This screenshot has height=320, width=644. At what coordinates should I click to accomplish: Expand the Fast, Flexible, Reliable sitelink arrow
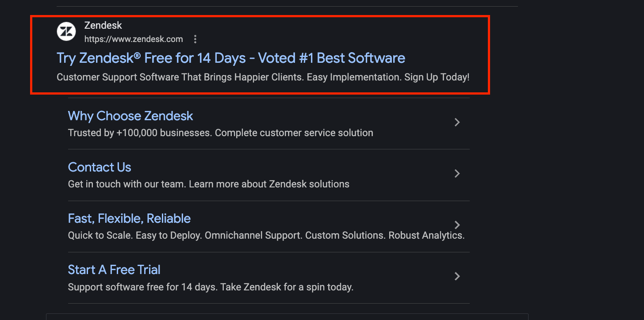(x=457, y=225)
